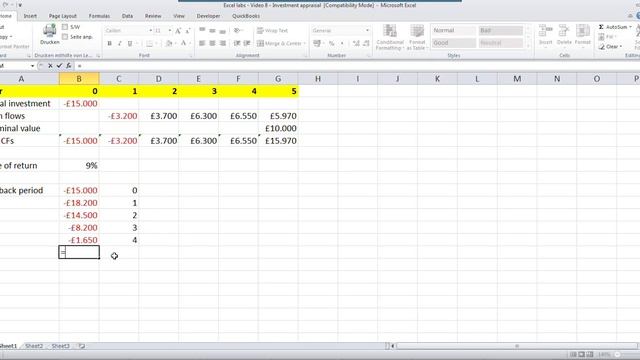Open Conditional Formatting
The height and width of the screenshot is (360, 640).
[x=390, y=37]
